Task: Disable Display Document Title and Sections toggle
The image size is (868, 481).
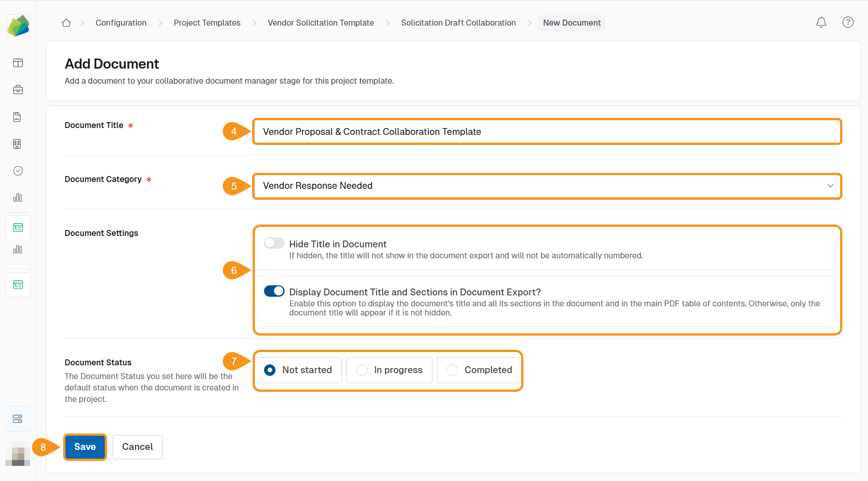Action: 274,291
